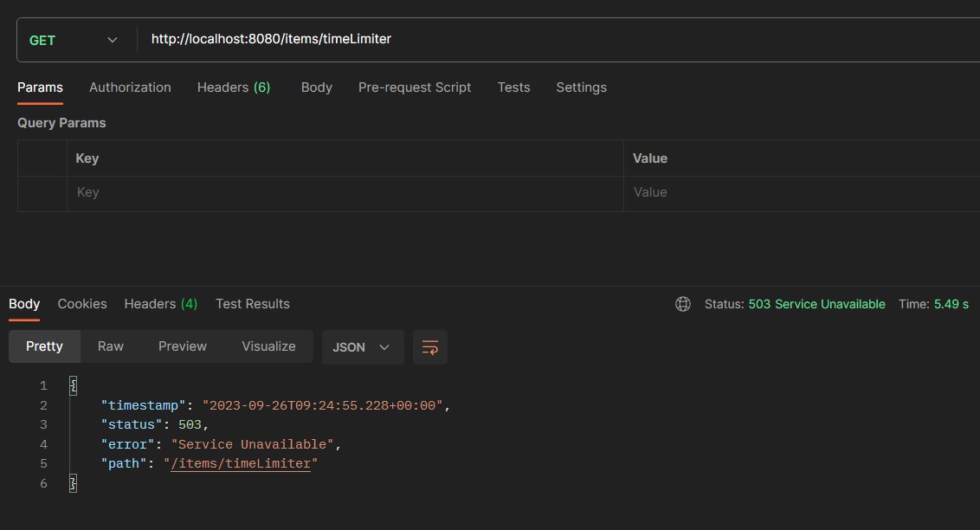Open the Headers (6) request tab
Screen dimensions: 980x530
(x=233, y=87)
